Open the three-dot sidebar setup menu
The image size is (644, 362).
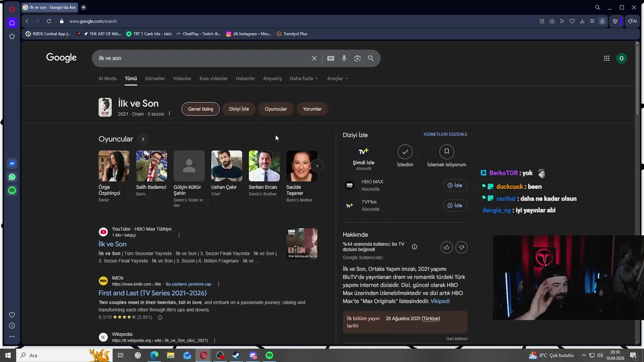click(x=12, y=336)
